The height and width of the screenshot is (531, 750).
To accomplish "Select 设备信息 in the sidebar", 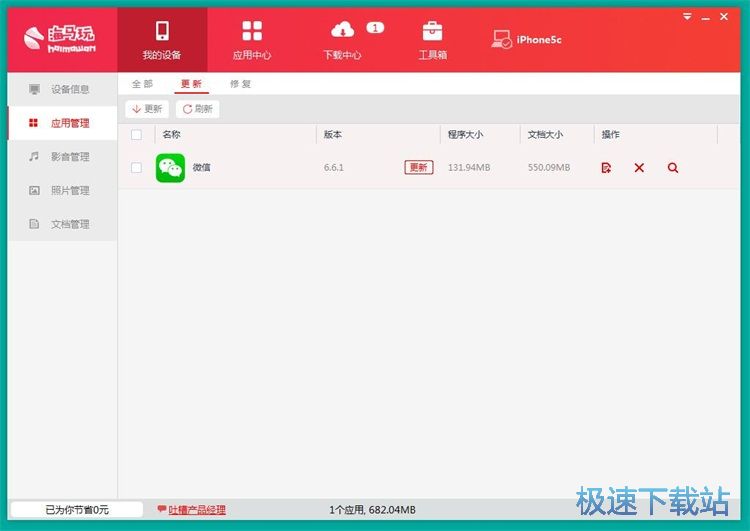I will point(62,89).
